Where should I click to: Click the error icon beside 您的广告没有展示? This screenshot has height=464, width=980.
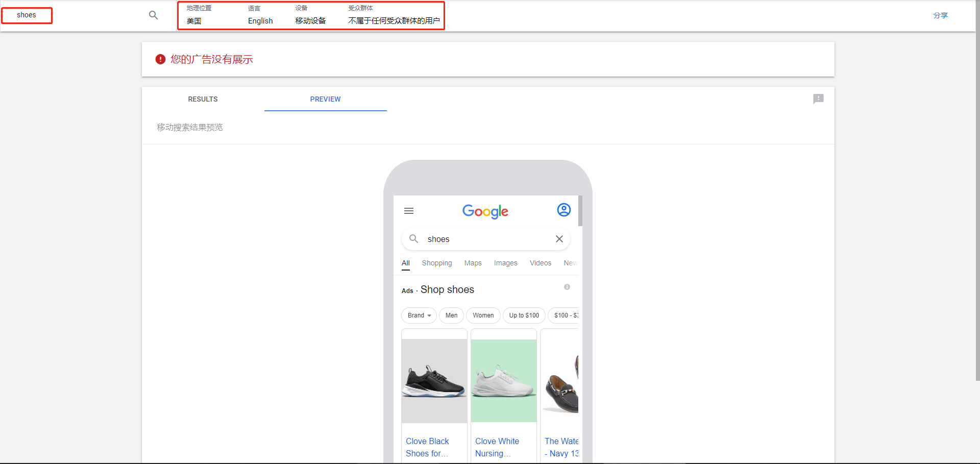click(x=160, y=59)
